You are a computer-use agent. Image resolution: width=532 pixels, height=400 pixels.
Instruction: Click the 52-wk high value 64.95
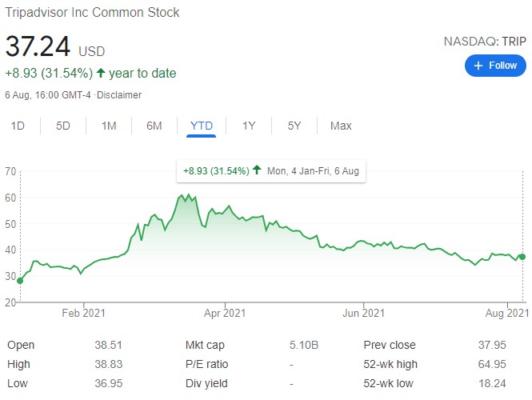[x=506, y=365]
